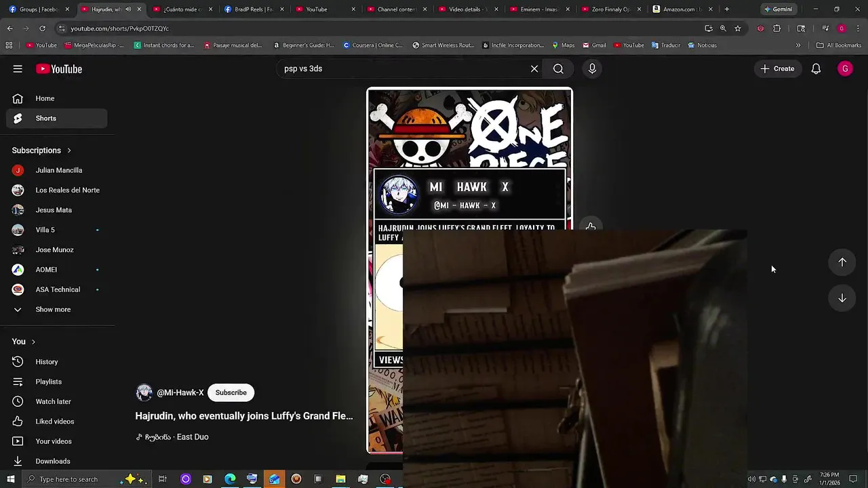Open Los Reales del Norte subscription

coord(57,190)
